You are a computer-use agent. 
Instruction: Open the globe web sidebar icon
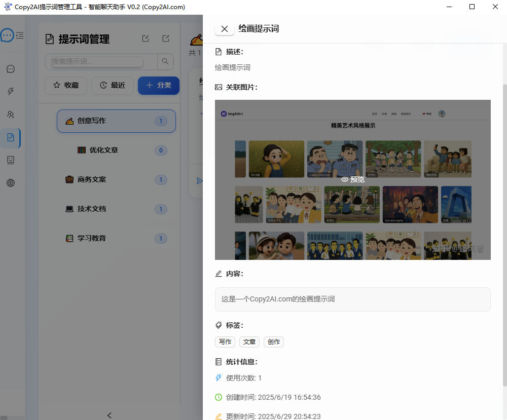pos(11,183)
